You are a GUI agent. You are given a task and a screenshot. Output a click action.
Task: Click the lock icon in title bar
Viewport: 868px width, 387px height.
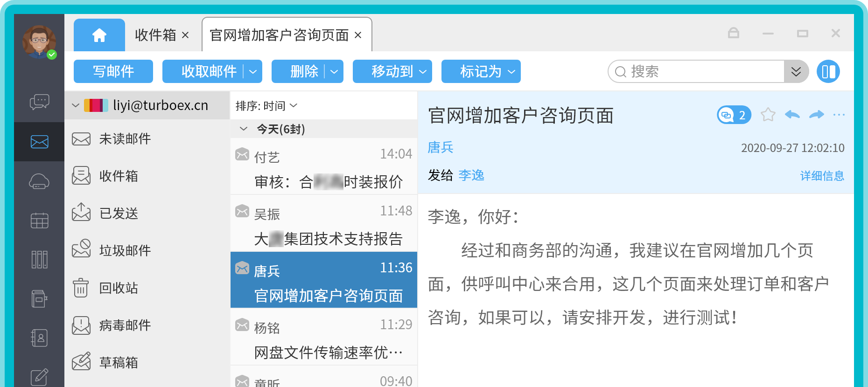coord(733,33)
